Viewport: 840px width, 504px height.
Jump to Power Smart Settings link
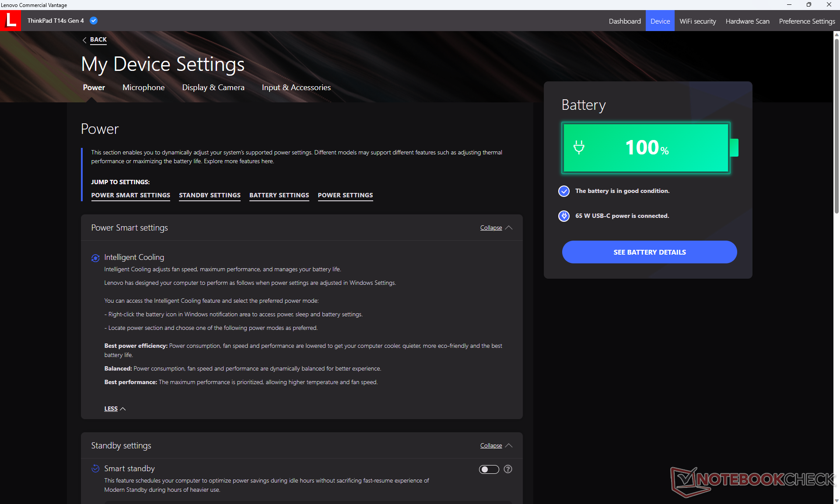point(130,195)
